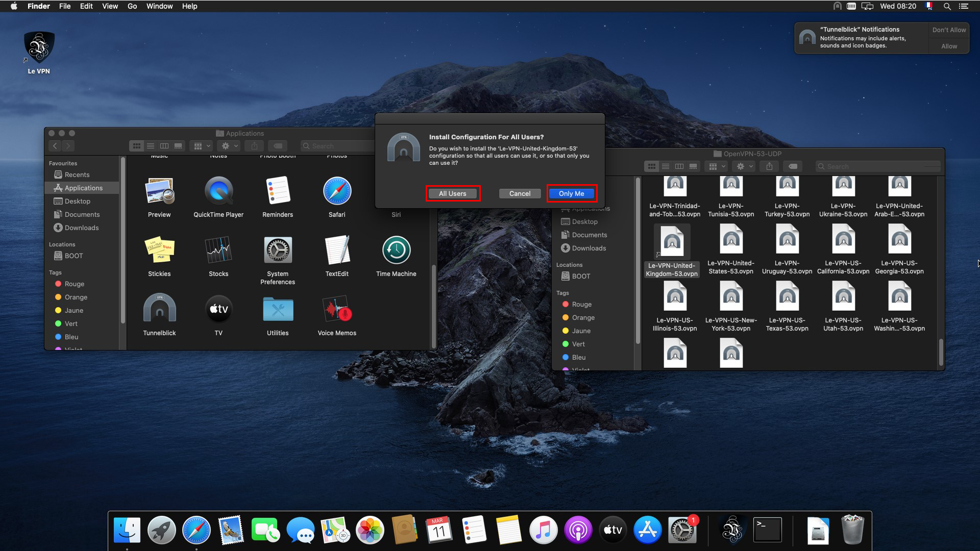This screenshot has width=980, height=551.
Task: Click the Only Me button
Action: coord(571,193)
